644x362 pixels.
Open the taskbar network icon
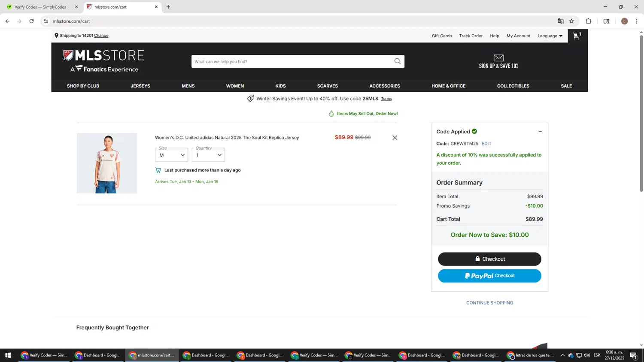[x=579, y=355]
